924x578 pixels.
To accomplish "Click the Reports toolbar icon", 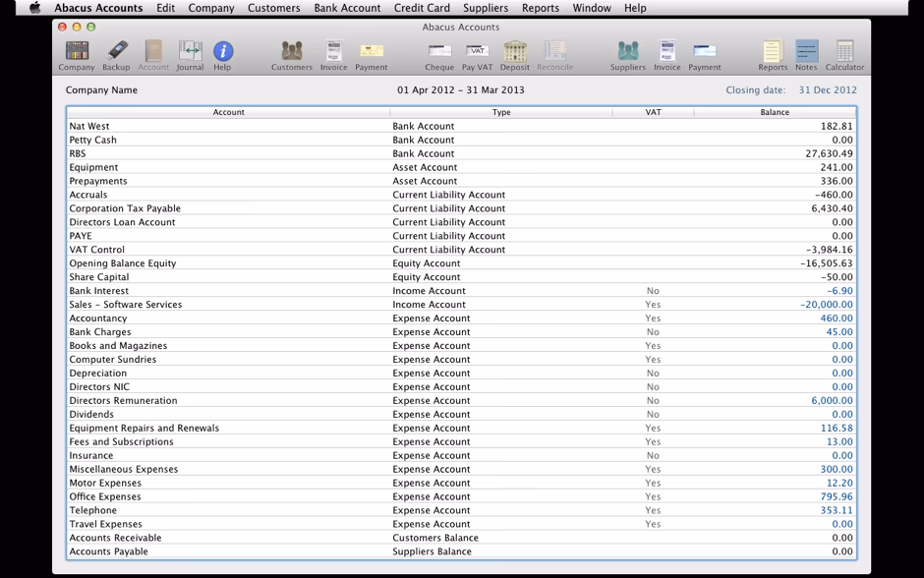I will (773, 54).
